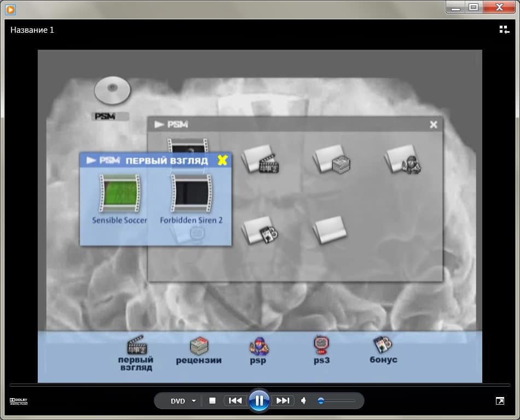Open the folder with clapperboard icon
Image resolution: width=520 pixels, height=420 pixels.
pyautogui.click(x=260, y=159)
